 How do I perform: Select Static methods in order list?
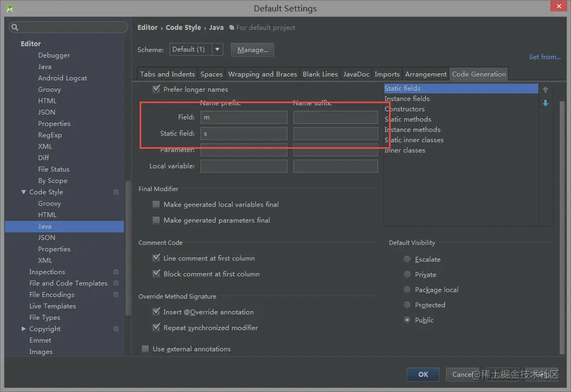coord(461,119)
